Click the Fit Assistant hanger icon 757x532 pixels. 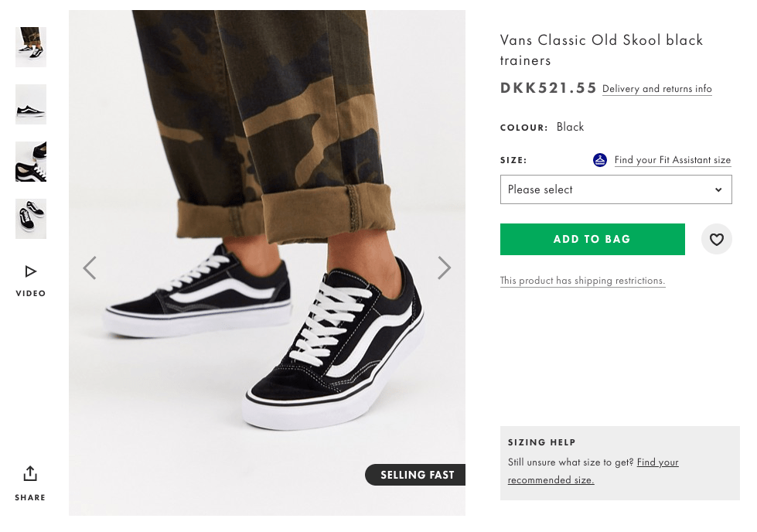point(600,160)
